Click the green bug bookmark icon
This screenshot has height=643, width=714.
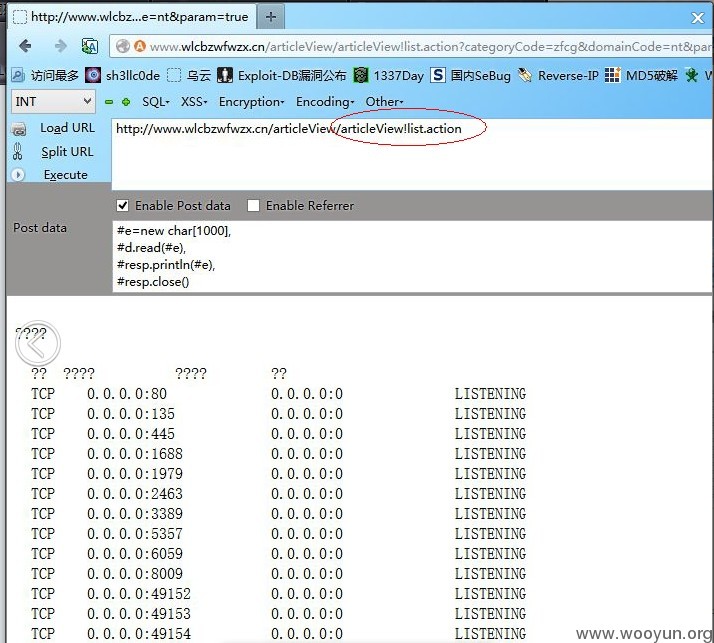(692, 75)
